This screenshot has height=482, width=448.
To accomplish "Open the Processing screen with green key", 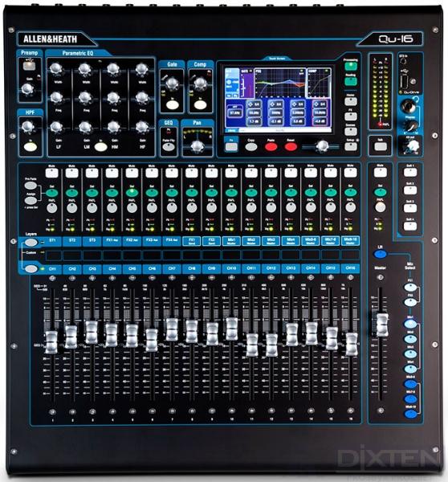I will coord(351,66).
